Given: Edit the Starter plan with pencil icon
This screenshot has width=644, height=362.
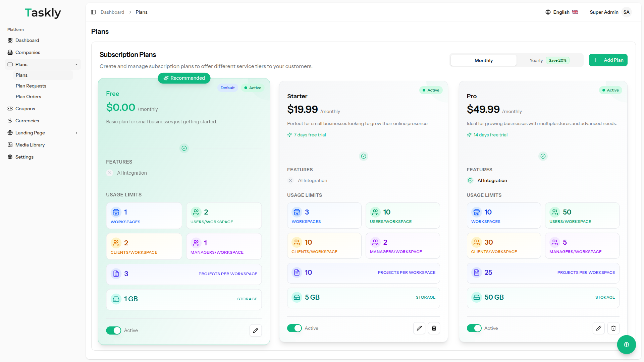Looking at the screenshot, I should coord(419,328).
